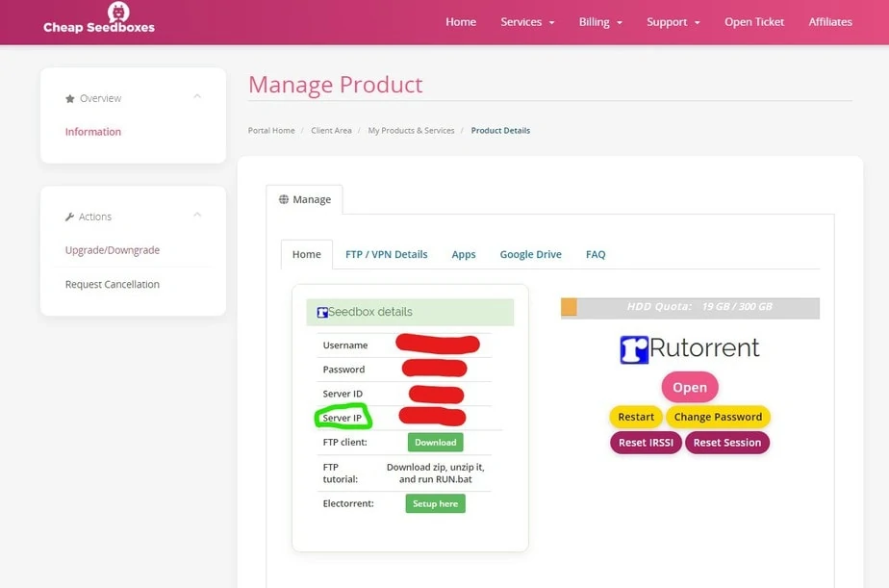Click the HDD Quota usage bar
889x588 pixels.
(690, 307)
